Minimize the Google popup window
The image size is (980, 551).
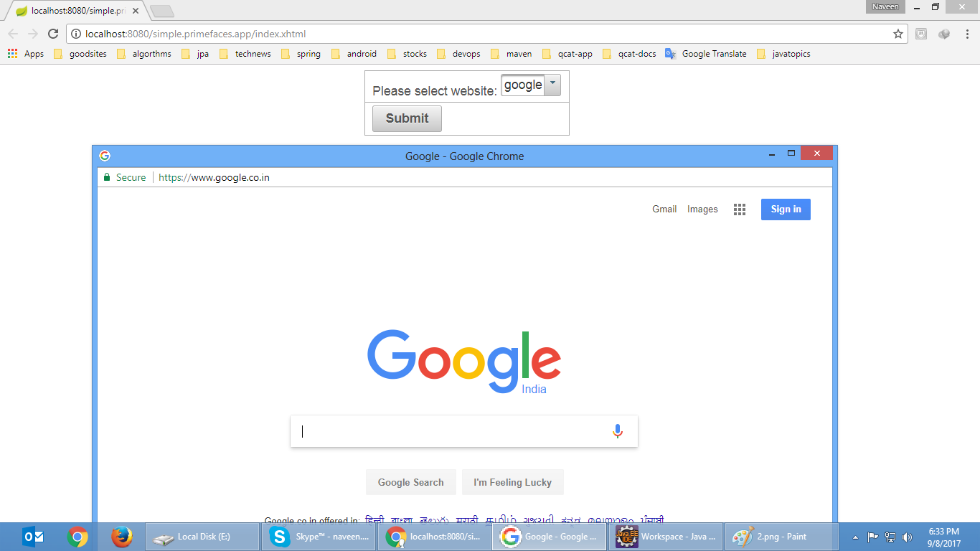[x=771, y=154]
